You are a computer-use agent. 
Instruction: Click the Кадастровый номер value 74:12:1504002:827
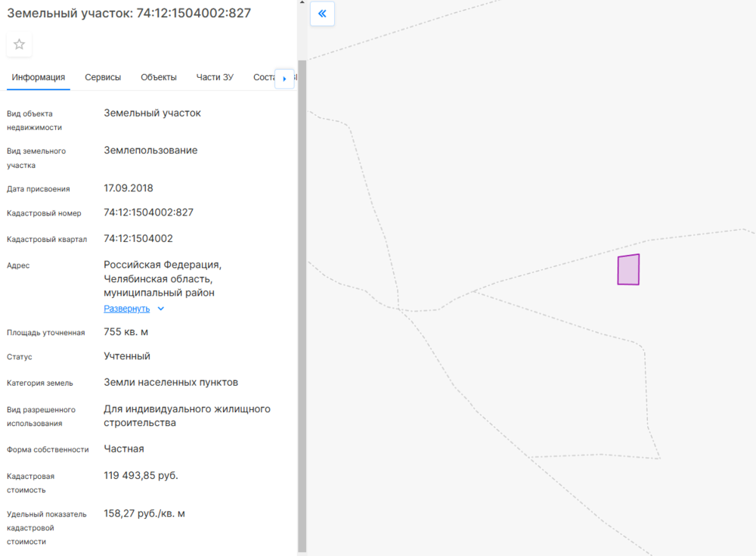(x=148, y=213)
